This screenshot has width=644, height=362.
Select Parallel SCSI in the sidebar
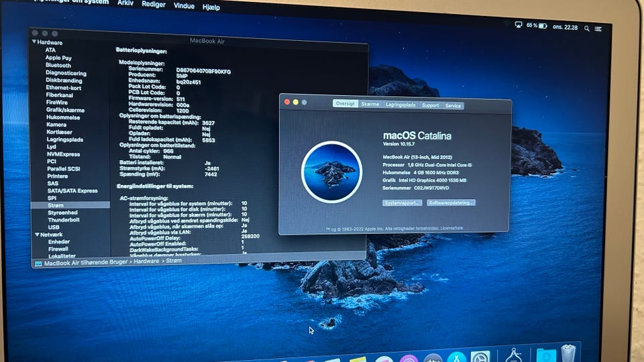coord(64,169)
